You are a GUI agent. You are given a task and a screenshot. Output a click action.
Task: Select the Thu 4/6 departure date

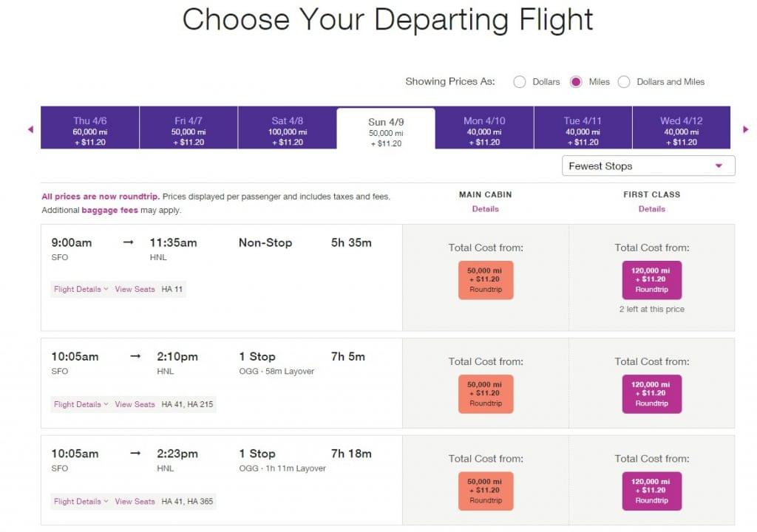pyautogui.click(x=89, y=127)
